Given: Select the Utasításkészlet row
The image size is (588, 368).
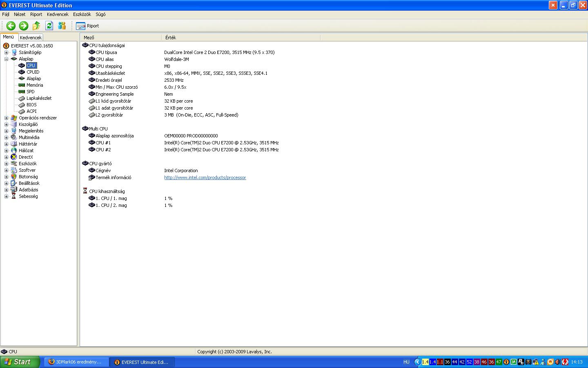Looking at the screenshot, I should [334, 73].
